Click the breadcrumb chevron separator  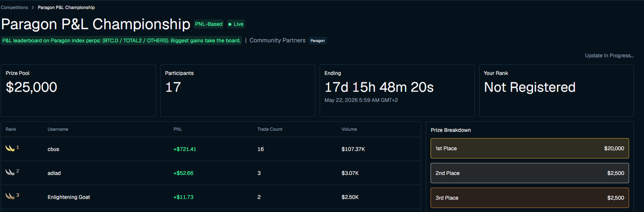tap(33, 8)
